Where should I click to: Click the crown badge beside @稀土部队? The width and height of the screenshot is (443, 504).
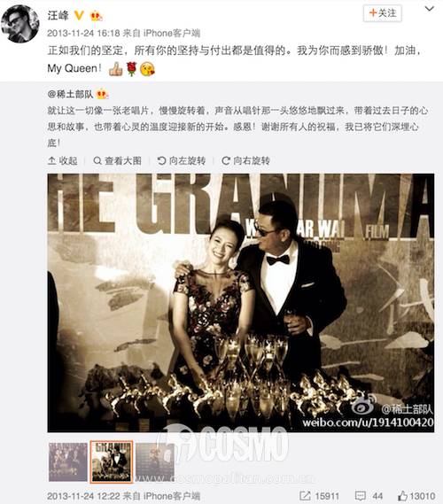[102, 94]
